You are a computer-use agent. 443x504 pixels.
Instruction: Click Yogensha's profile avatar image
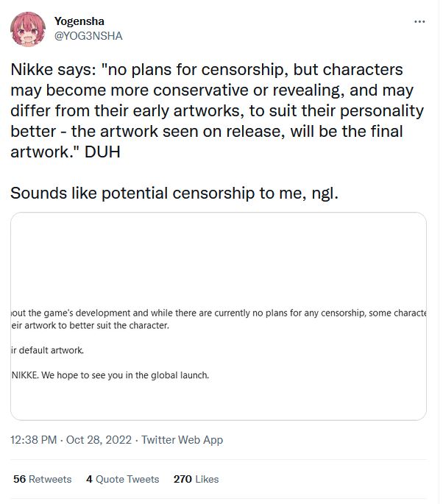point(28,29)
